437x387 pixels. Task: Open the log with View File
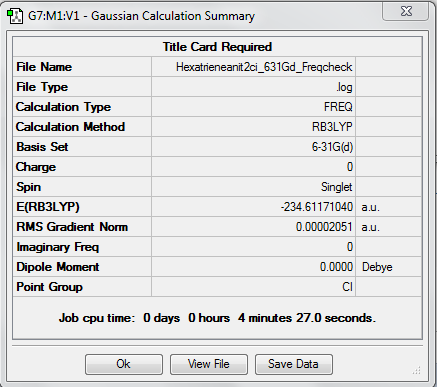[209, 364]
